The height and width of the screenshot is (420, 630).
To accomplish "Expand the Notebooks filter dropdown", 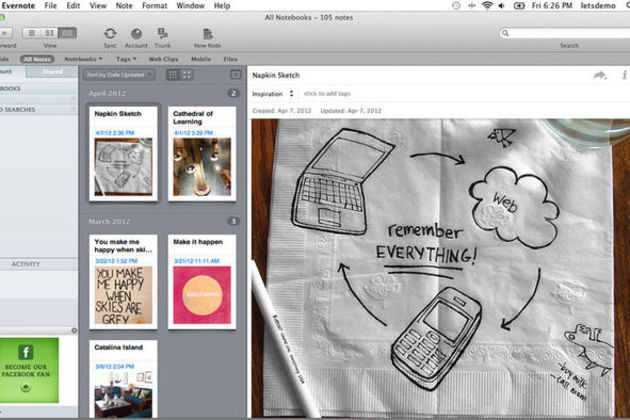I will coord(83,59).
